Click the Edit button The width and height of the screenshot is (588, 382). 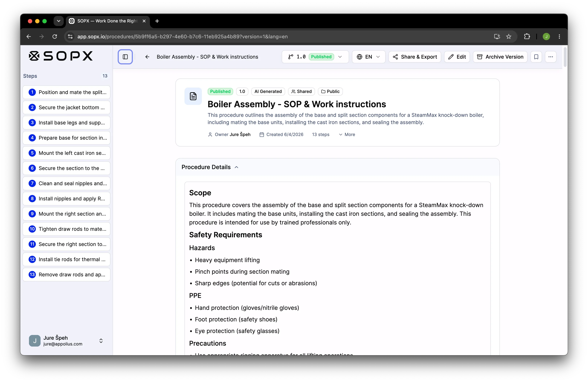(457, 57)
